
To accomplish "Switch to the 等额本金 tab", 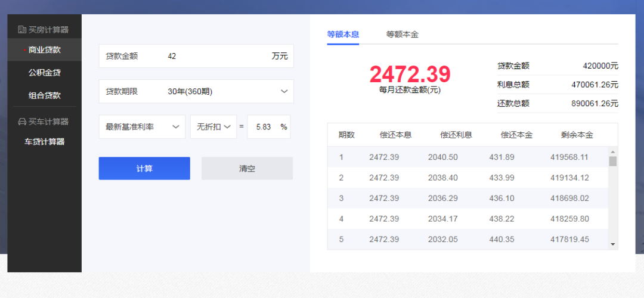I will (402, 35).
